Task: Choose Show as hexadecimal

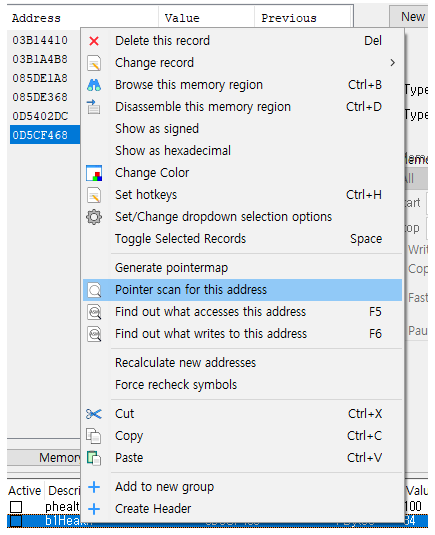Action: (x=243, y=151)
